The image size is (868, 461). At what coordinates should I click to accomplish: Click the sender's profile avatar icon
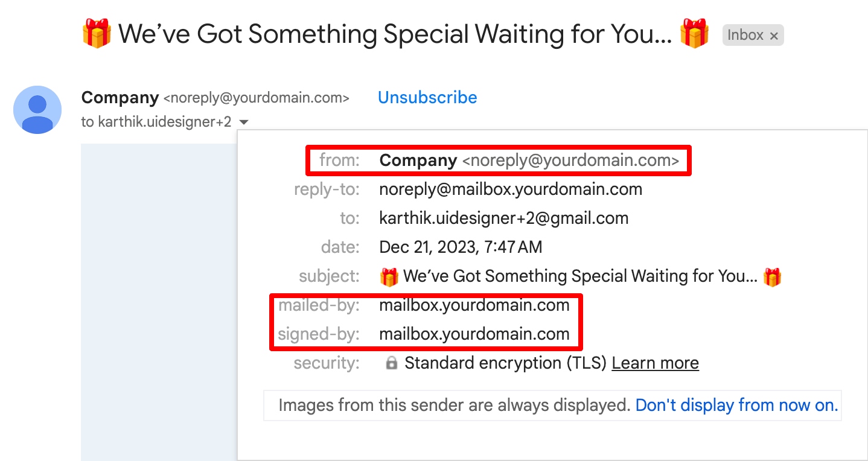(x=37, y=109)
